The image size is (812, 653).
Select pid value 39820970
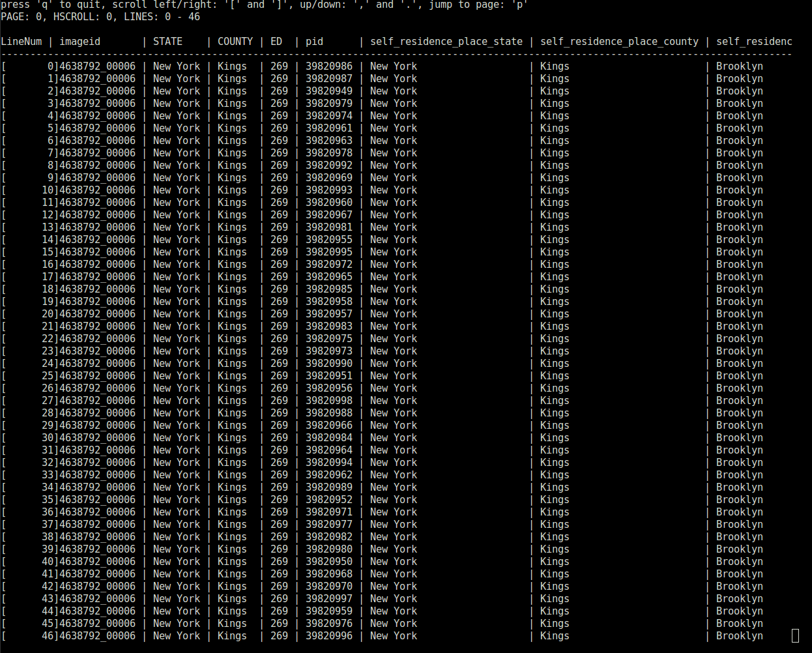[x=329, y=586]
